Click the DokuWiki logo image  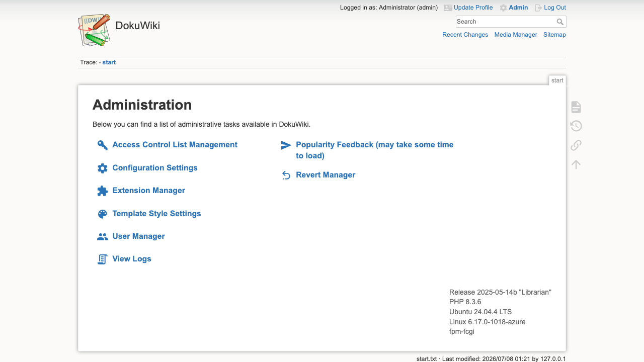[x=95, y=30]
